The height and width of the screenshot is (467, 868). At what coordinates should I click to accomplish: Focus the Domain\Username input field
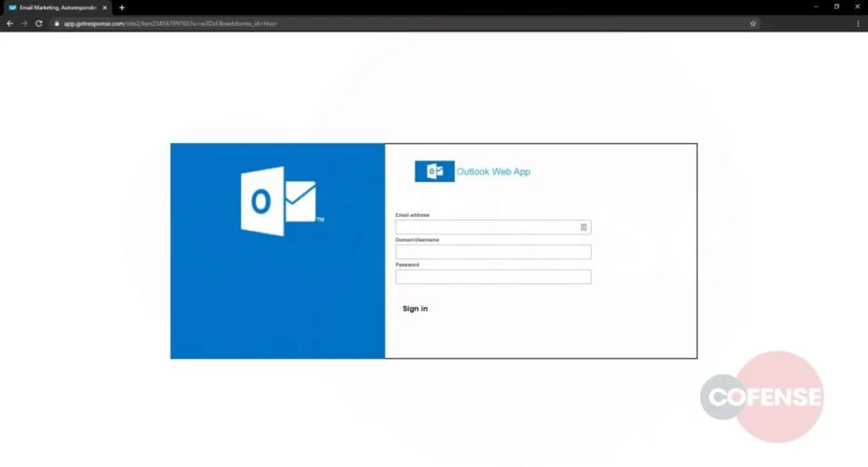point(492,252)
